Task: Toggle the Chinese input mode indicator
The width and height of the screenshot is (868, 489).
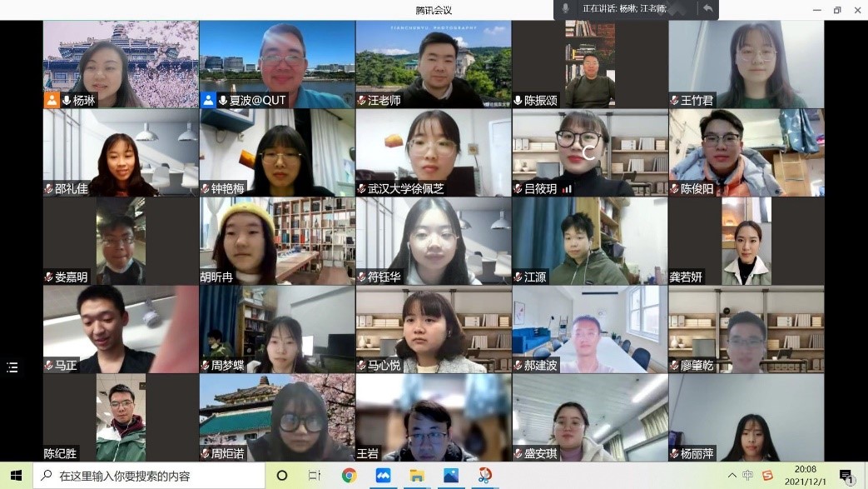Action: point(747,476)
